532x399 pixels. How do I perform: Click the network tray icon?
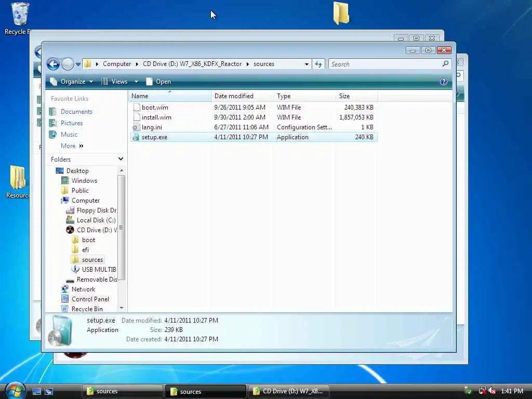point(482,391)
